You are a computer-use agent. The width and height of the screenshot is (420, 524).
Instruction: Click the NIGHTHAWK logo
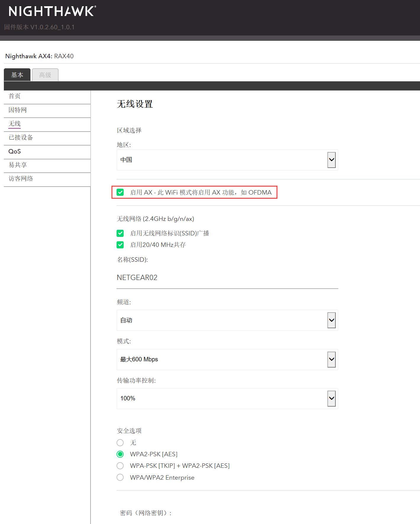click(52, 11)
